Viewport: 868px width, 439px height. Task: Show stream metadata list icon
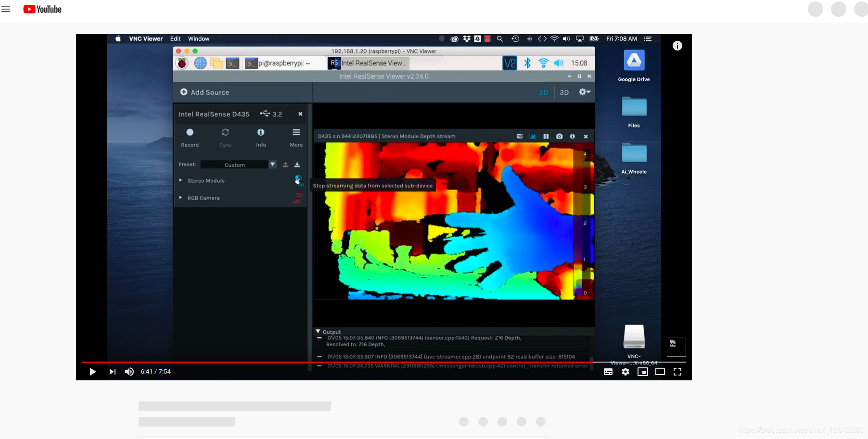coord(520,137)
